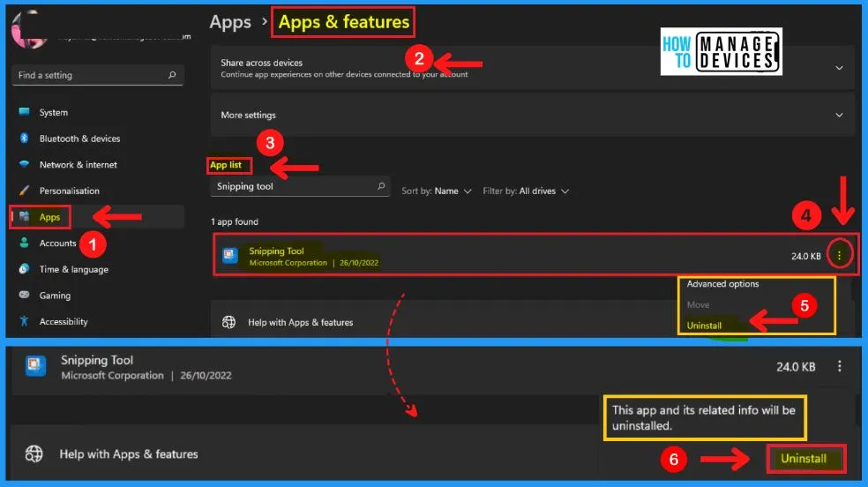The width and height of the screenshot is (868, 487).
Task: Click the 1 app found text
Action: pos(234,221)
